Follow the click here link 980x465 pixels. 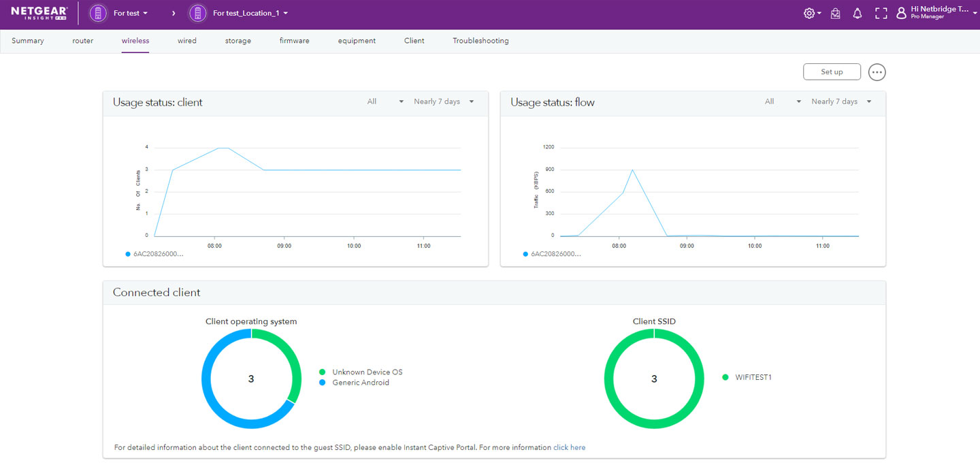(x=569, y=447)
